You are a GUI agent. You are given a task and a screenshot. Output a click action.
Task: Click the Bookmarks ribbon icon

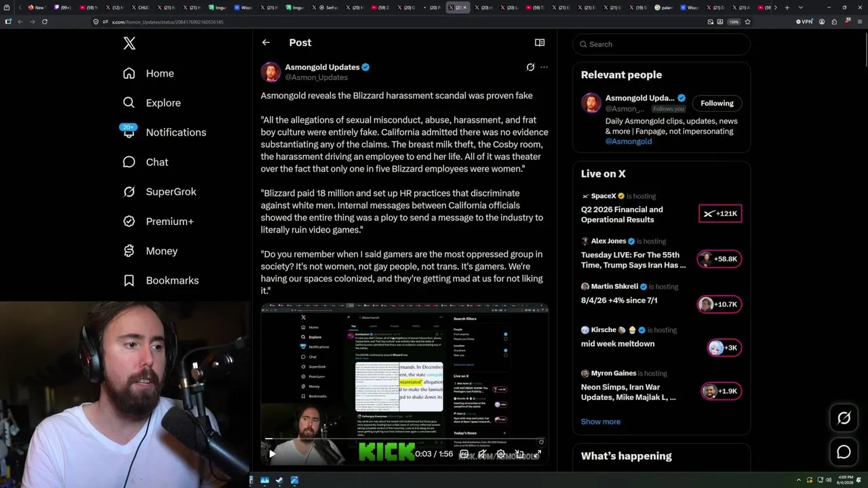(x=129, y=281)
